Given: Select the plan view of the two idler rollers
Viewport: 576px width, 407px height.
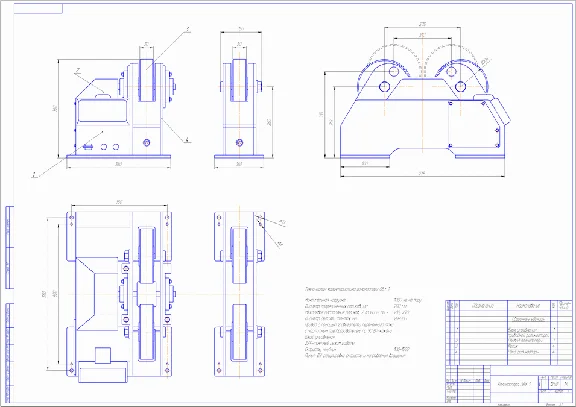Looking at the screenshot, I should coord(240,294).
